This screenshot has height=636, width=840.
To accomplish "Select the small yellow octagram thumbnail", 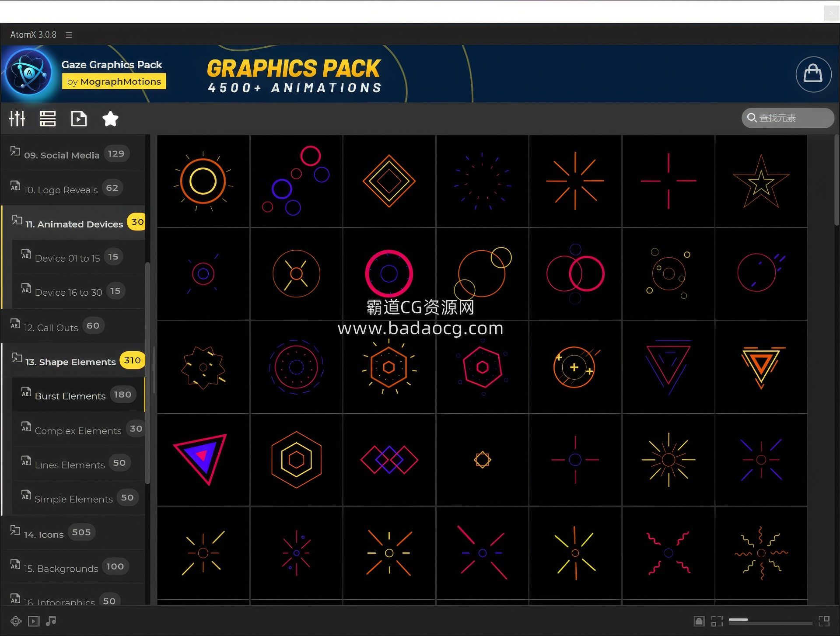I will 482,460.
